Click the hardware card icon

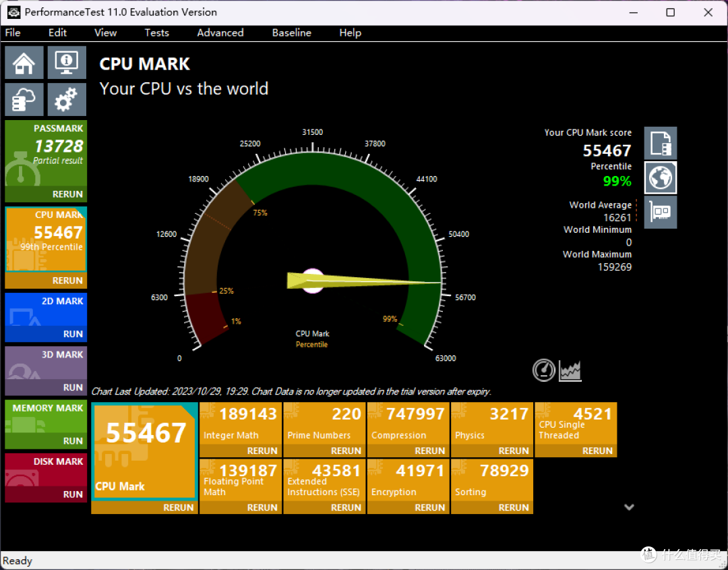(x=660, y=212)
